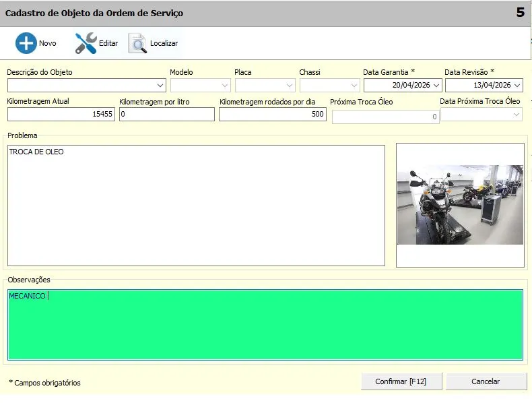Open the Data Próxima Troca Óleo dropdown

(x=517, y=115)
